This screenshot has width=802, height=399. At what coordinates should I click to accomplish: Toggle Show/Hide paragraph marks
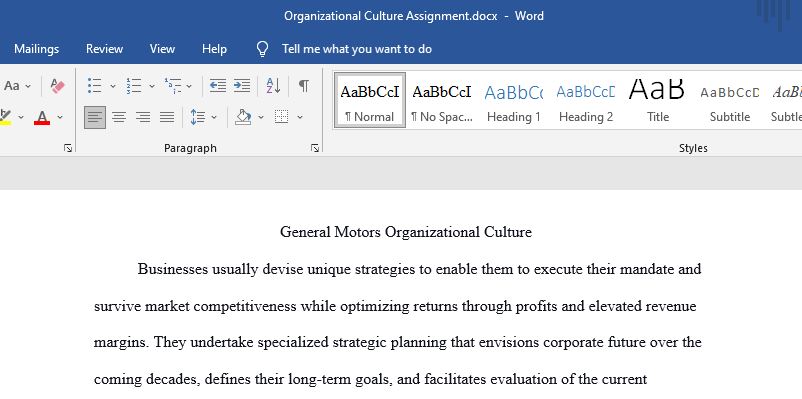(x=303, y=86)
